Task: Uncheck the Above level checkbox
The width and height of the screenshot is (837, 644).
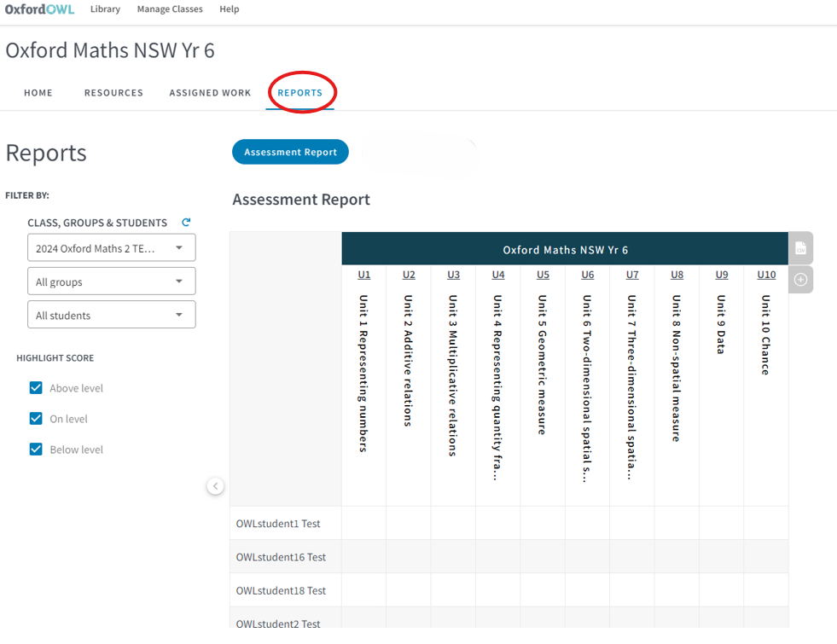Action: click(36, 388)
